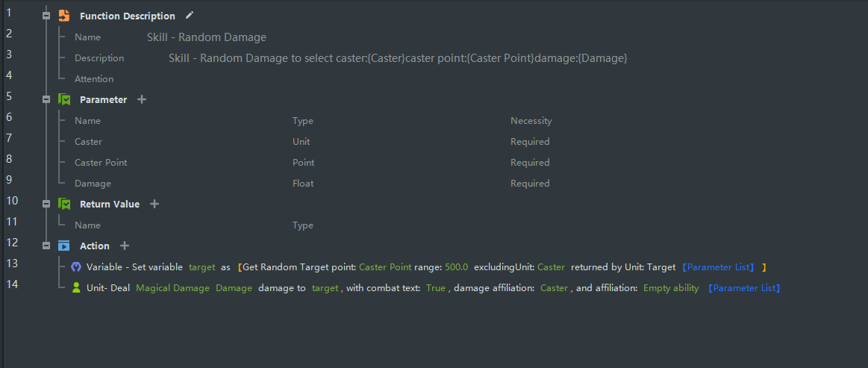Image resolution: width=868 pixels, height=368 pixels.
Task: Add a new action with plus icon
Action: [125, 246]
